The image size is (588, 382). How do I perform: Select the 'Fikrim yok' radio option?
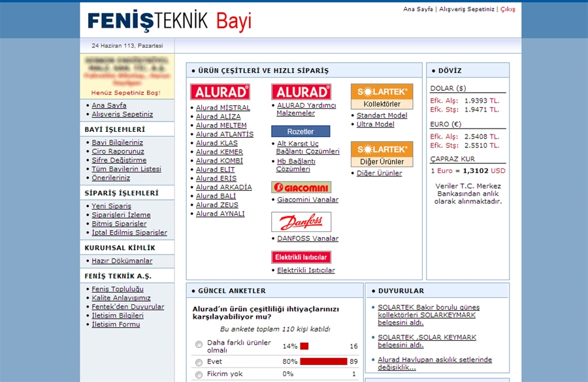[199, 375]
